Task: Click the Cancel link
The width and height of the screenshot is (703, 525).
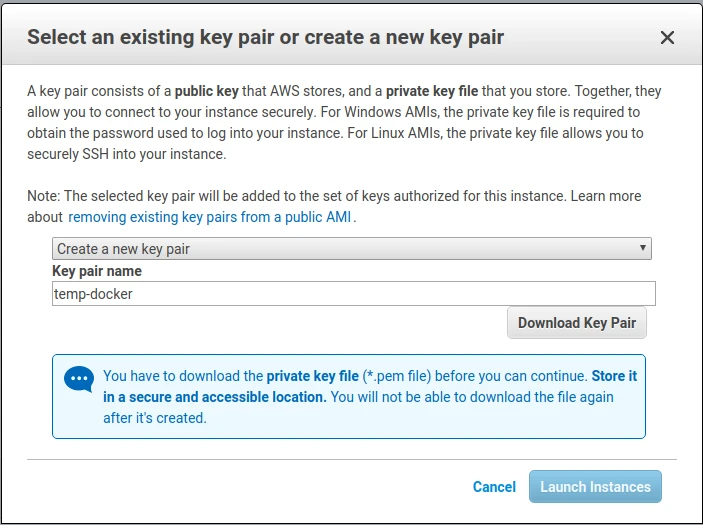Action: click(x=494, y=487)
